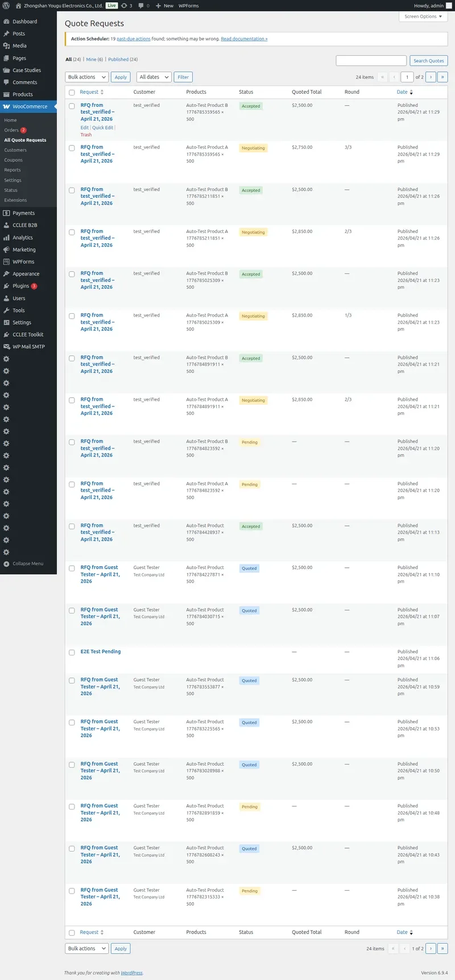Toggle select-all checkbox in table footer
Image resolution: width=455 pixels, height=980 pixels.
(72, 933)
